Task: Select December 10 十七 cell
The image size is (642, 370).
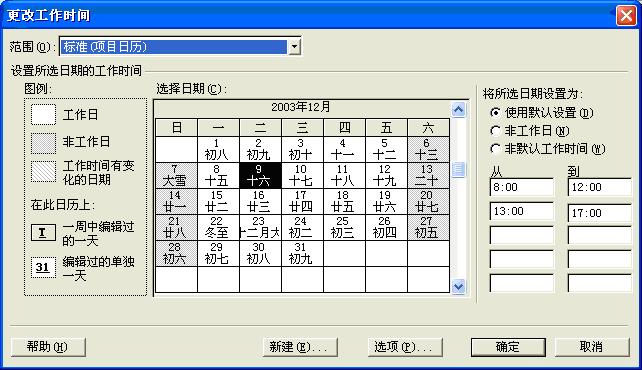Action: tap(303, 176)
